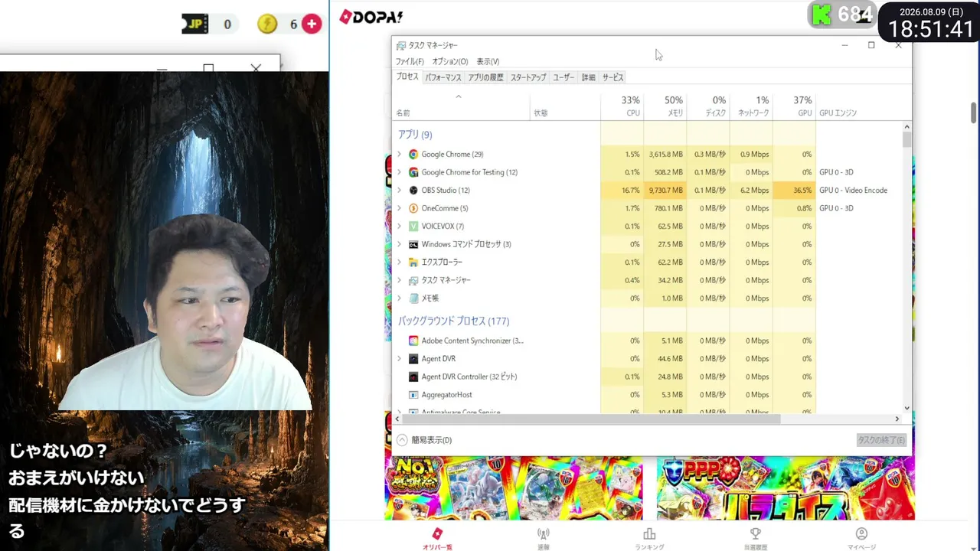This screenshot has height=551, width=980.
Task: Click the DOPA page vertical scrollbar thumb
Action: 974,112
